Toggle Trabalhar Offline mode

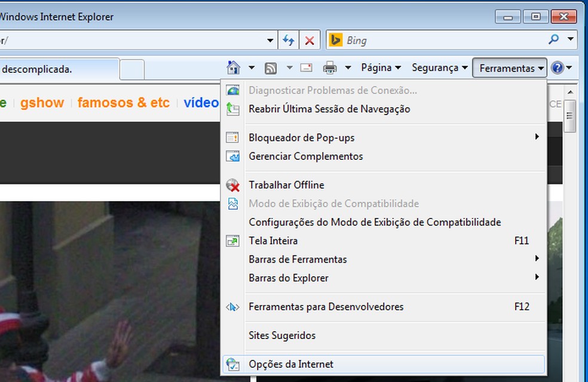(286, 184)
